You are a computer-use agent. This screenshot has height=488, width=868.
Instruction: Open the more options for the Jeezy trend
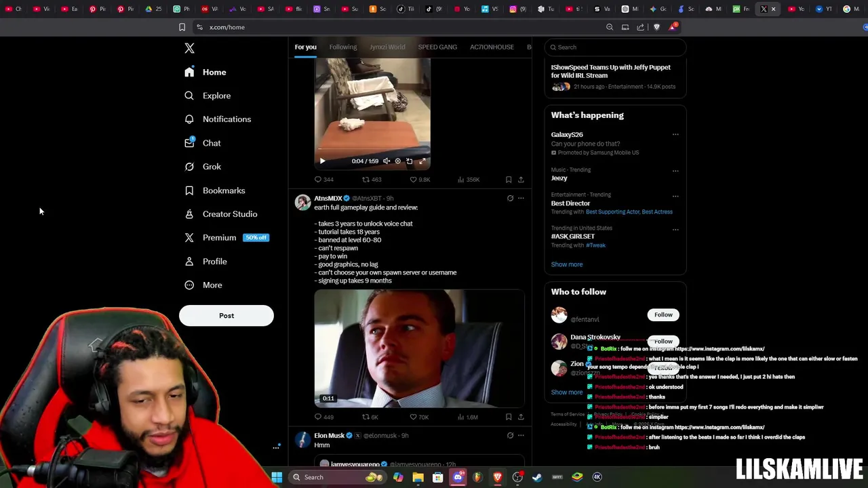pos(675,170)
